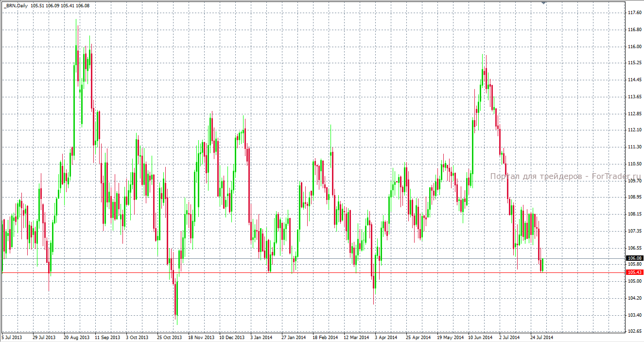This screenshot has height=342, width=644.
Task: Click the 116.00 price scale label
Action: 634,47
